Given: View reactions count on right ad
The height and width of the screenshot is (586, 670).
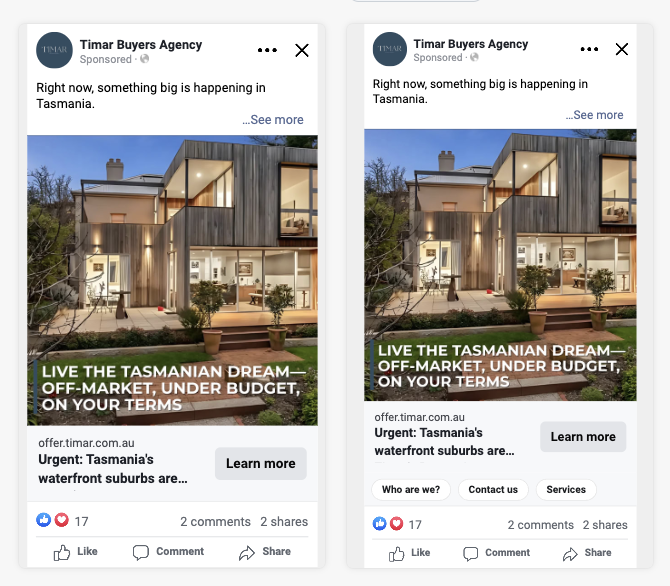Looking at the screenshot, I should [397, 524].
